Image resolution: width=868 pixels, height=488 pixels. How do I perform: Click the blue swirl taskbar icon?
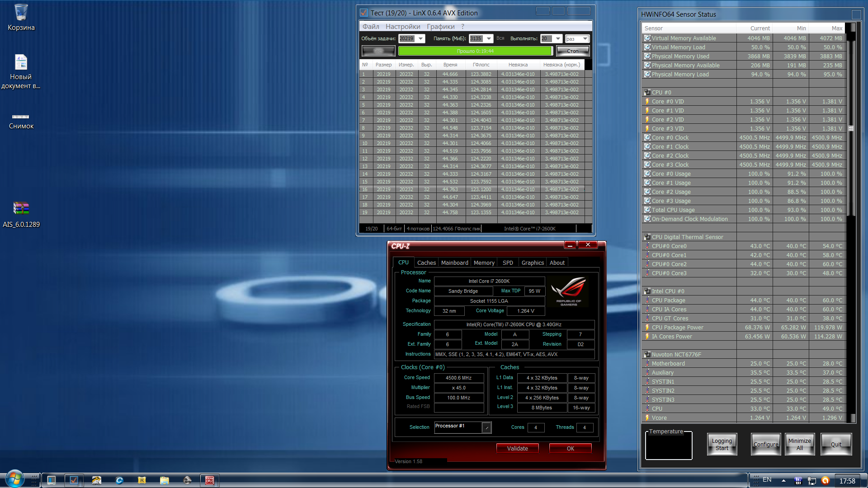[x=119, y=480]
